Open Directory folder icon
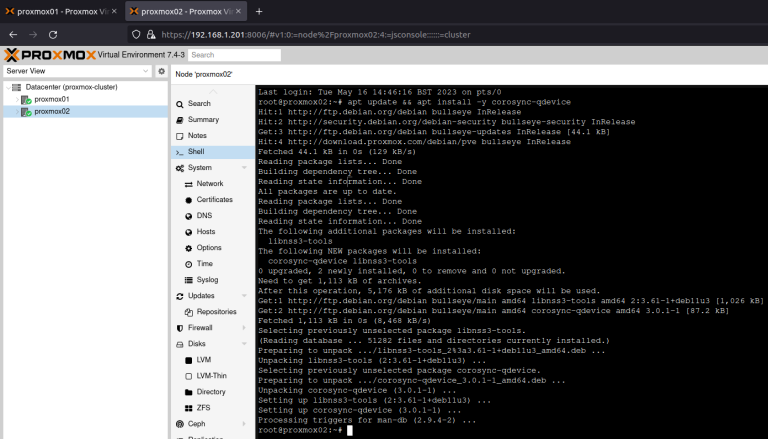The height and width of the screenshot is (439, 768). point(189,392)
